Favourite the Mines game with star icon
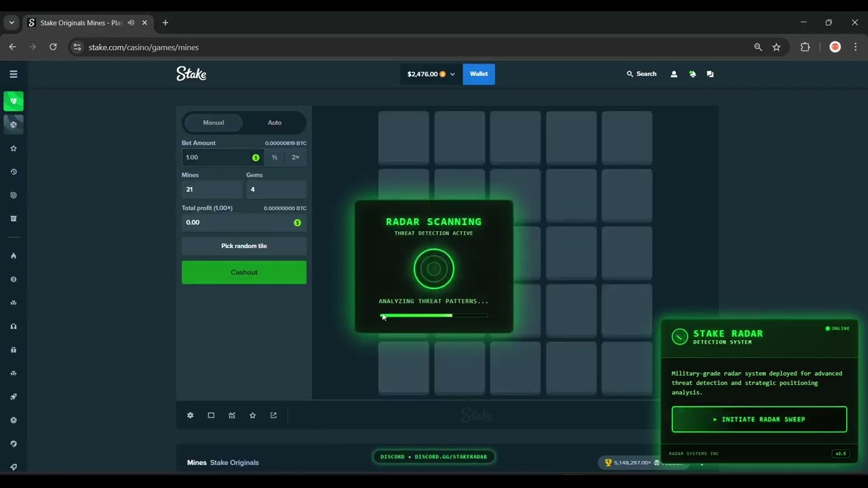Screen dimensions: 868x488 point(253,415)
